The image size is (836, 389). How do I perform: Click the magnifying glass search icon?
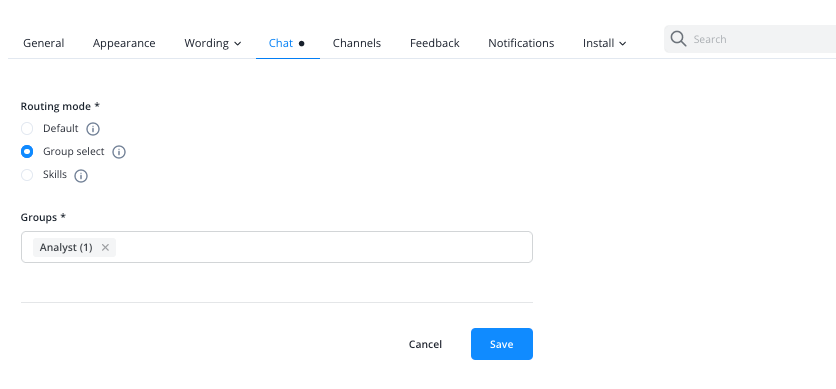point(678,39)
